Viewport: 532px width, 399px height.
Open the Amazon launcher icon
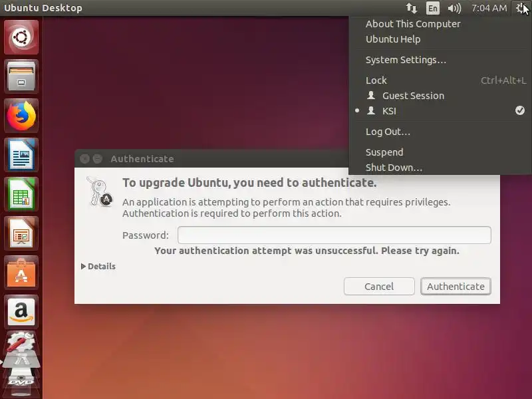(21, 311)
